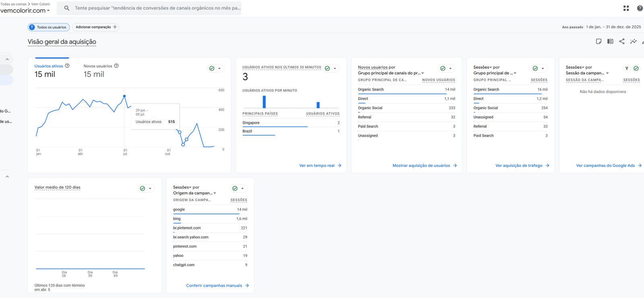Expand the Novos usuários channel group dimension dropdown
Image resolution: width=644 pixels, height=298 pixels.
click(423, 73)
